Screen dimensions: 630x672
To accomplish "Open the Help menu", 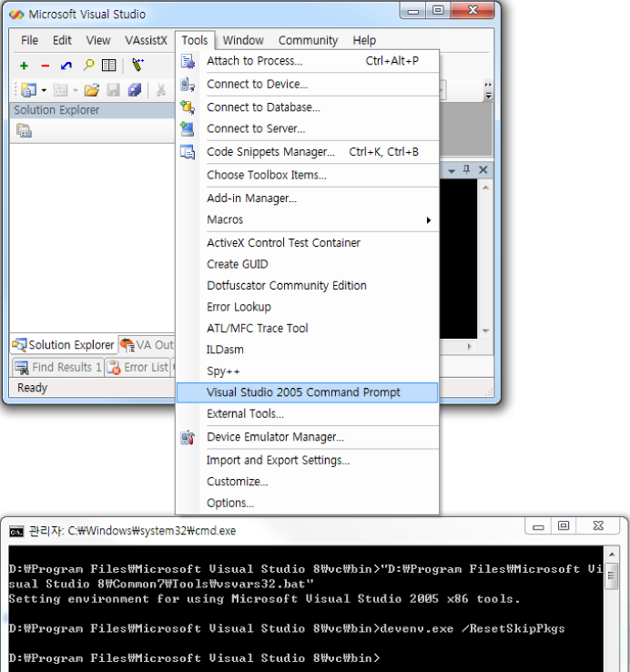I will coord(364,40).
